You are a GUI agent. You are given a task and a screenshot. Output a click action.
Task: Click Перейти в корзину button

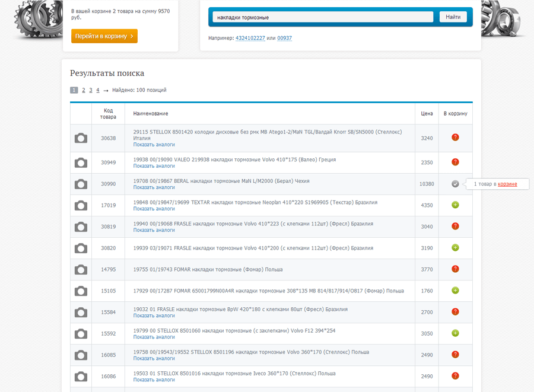[104, 36]
